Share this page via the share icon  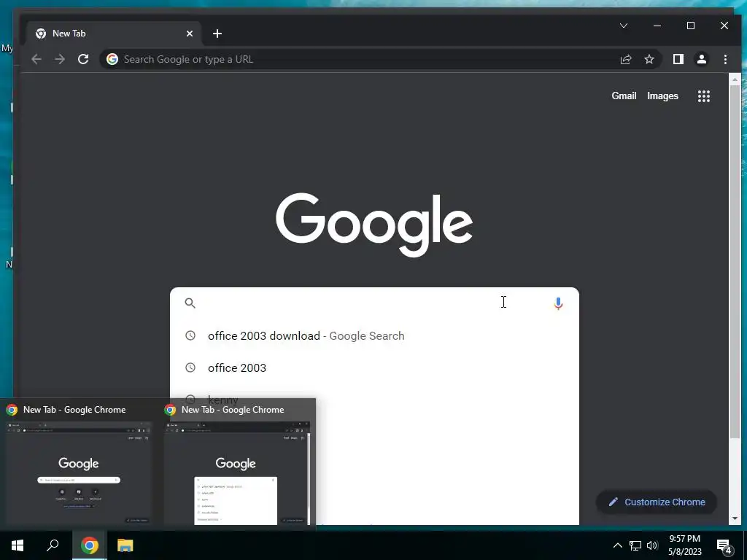pos(625,59)
